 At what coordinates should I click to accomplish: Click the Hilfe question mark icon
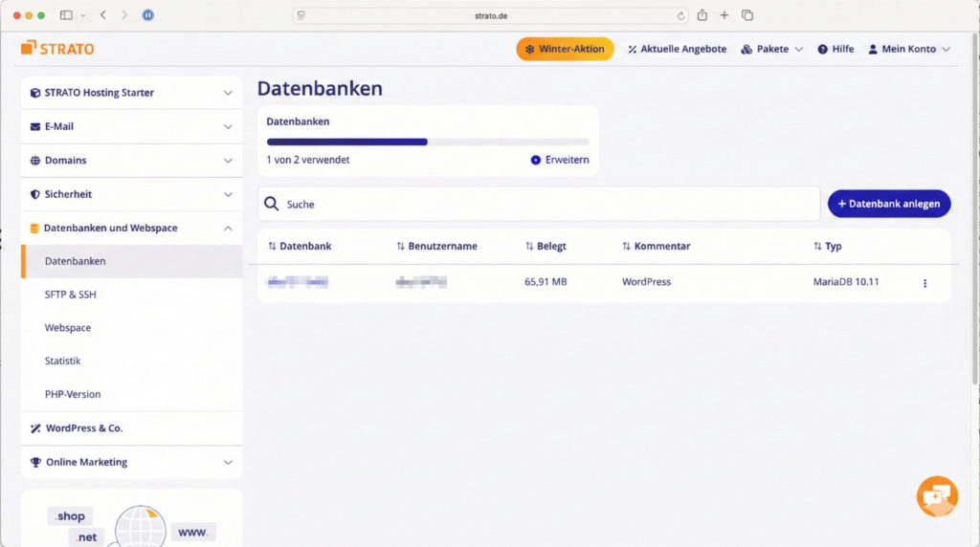pyautogui.click(x=822, y=49)
